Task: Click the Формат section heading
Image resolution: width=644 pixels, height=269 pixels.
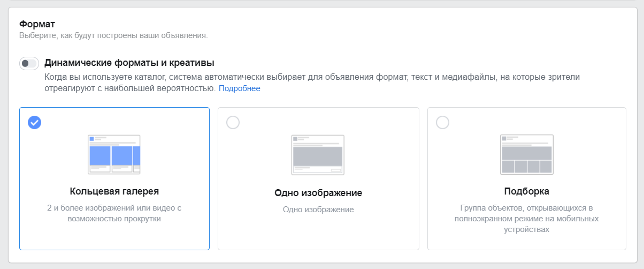Action: click(37, 24)
